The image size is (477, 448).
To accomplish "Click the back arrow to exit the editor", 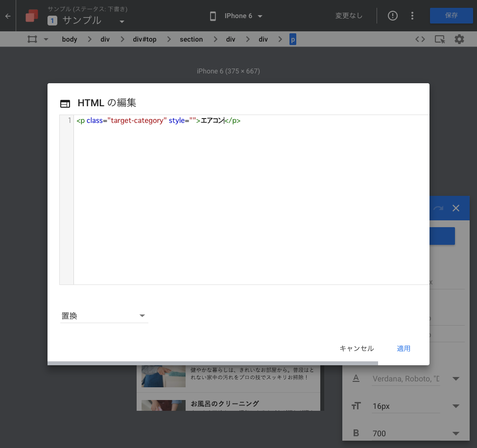I will coord(7,15).
